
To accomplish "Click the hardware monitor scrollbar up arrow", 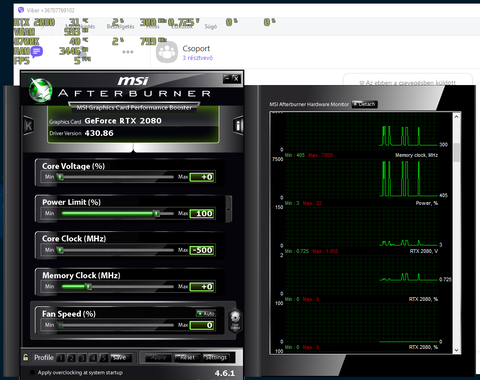I will [x=456, y=117].
